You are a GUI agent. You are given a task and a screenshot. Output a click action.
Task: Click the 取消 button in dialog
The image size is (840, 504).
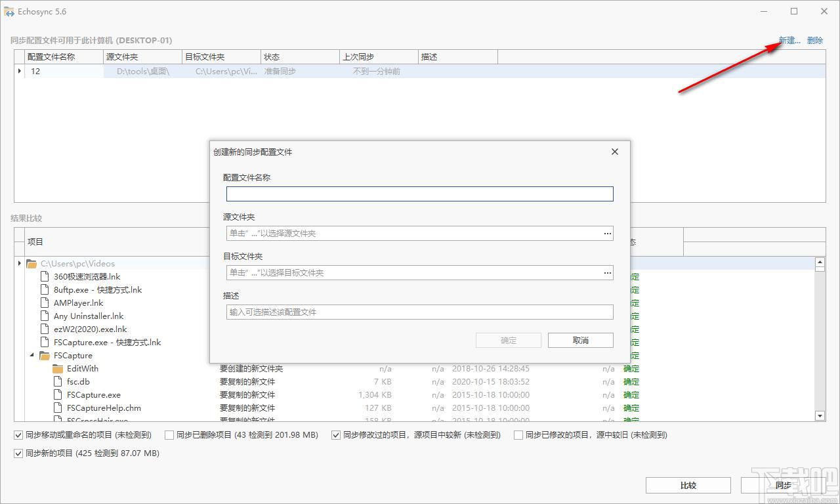581,340
